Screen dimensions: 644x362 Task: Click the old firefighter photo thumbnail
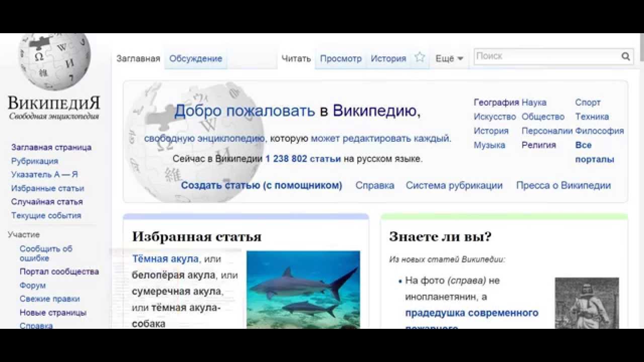[x=587, y=303]
